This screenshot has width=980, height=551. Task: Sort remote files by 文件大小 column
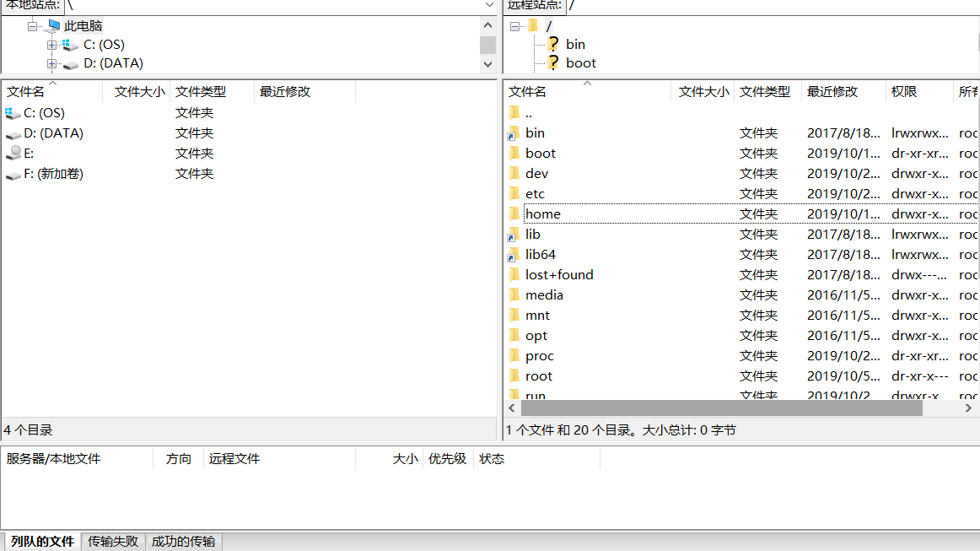(x=703, y=92)
